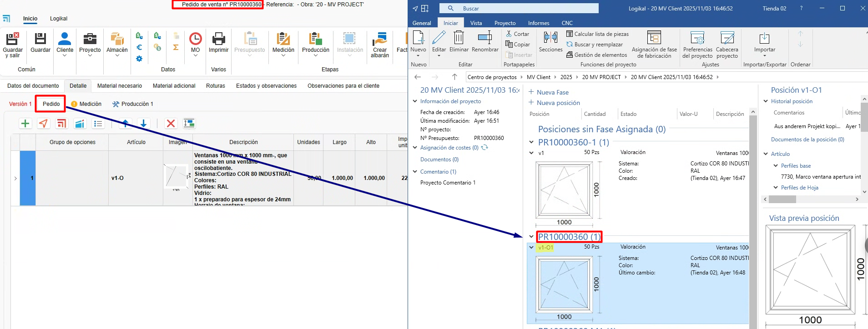This screenshot has height=329, width=868.
Task: Click the green add row icon
Action: 25,124
